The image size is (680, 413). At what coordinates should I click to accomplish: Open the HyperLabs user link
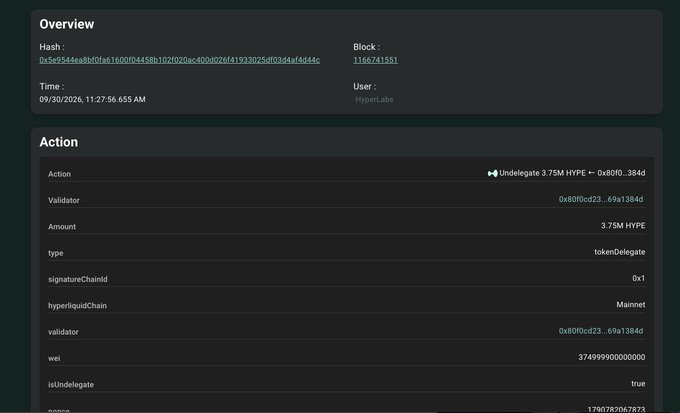pos(374,99)
